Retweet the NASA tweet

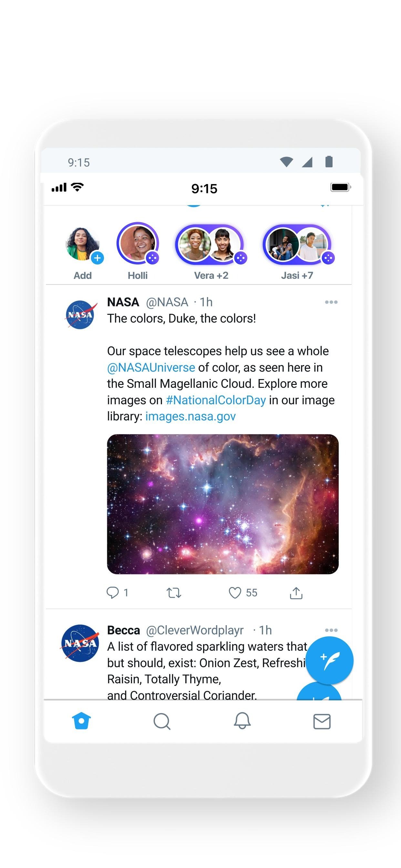click(174, 592)
